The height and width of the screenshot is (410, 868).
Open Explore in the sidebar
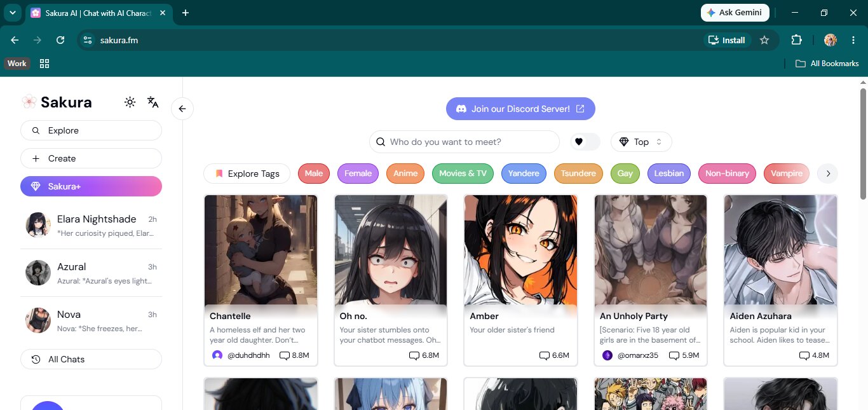pos(91,130)
